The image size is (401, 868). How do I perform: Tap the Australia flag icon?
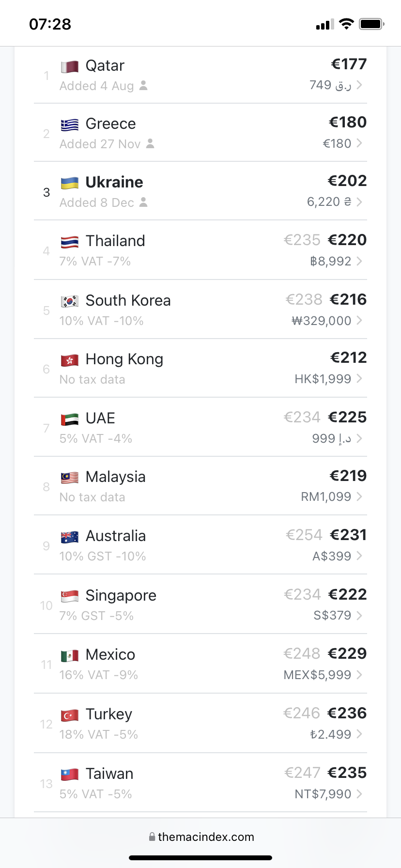pos(70,537)
